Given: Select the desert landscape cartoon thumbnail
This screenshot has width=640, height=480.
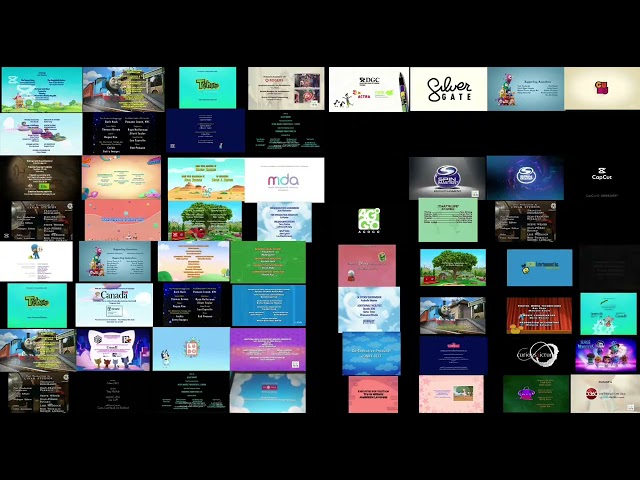Looking at the screenshot, I should [206, 179].
